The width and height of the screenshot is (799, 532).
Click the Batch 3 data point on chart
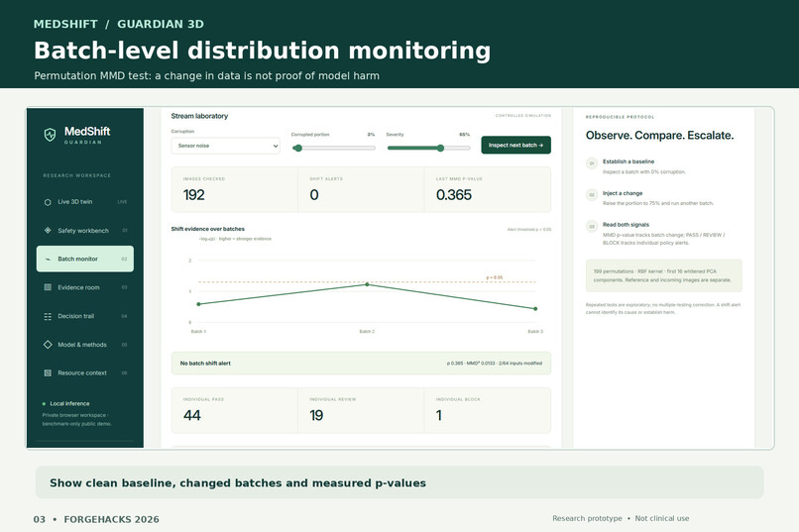[535, 308]
